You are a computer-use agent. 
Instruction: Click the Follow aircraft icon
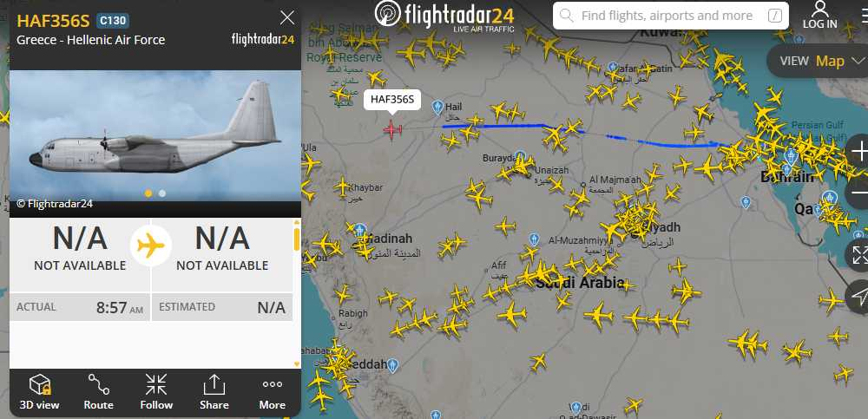pos(156,392)
